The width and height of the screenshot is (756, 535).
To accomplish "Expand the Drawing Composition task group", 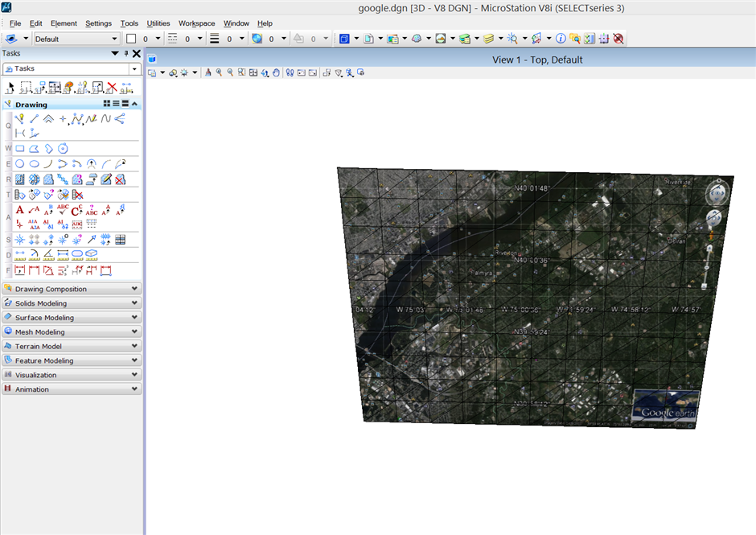I will click(x=72, y=289).
